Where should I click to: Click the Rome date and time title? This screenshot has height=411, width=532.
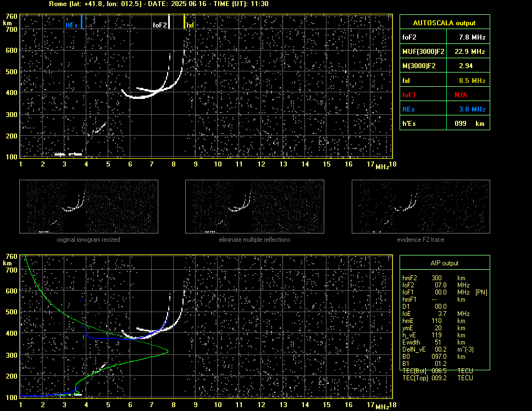(x=159, y=4)
